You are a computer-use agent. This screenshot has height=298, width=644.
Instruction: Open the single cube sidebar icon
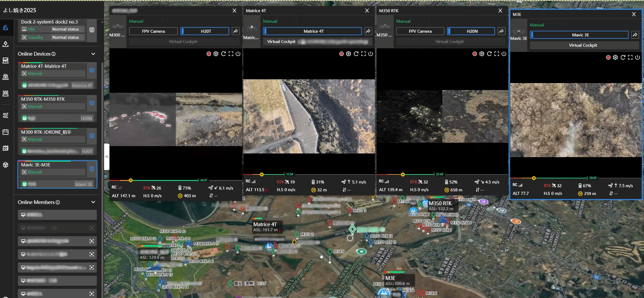click(x=6, y=165)
